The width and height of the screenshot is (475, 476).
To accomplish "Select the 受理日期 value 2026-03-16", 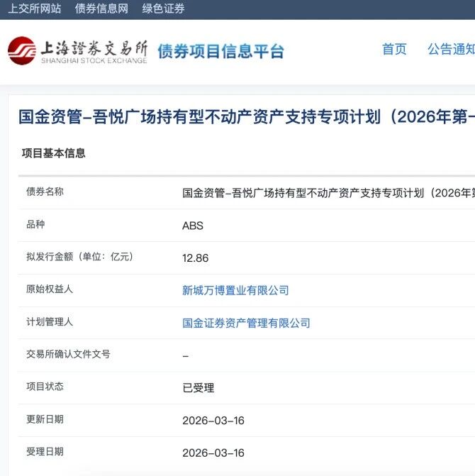I will 213,453.
